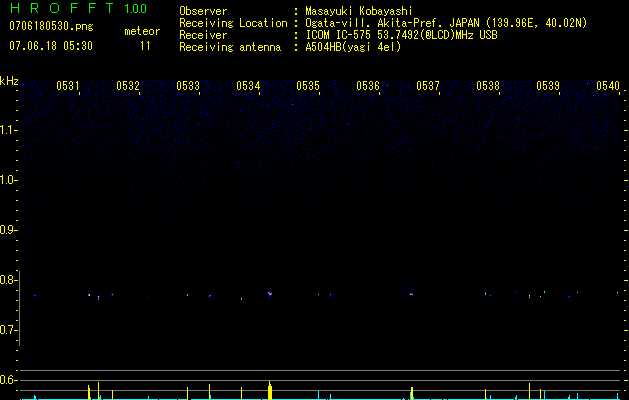Click the bright meteor echo after 0534
Viewport: 629px width, 400px height.
pyautogui.click(x=270, y=294)
